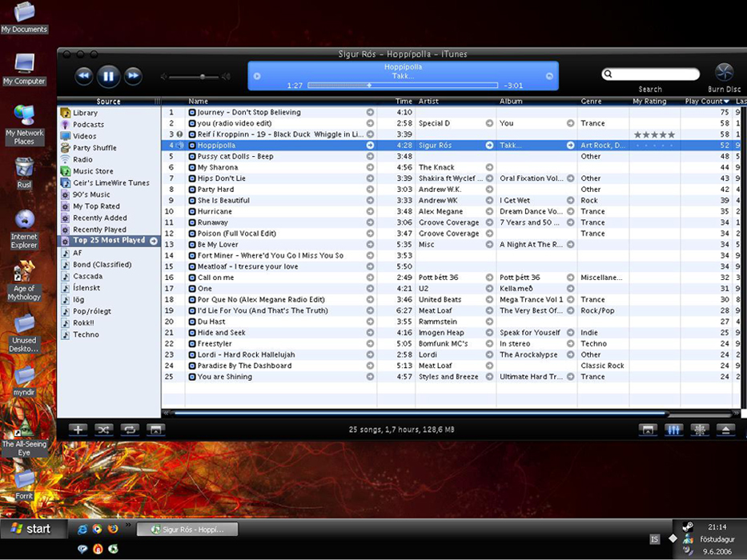Open the equalizer window

(x=673, y=430)
